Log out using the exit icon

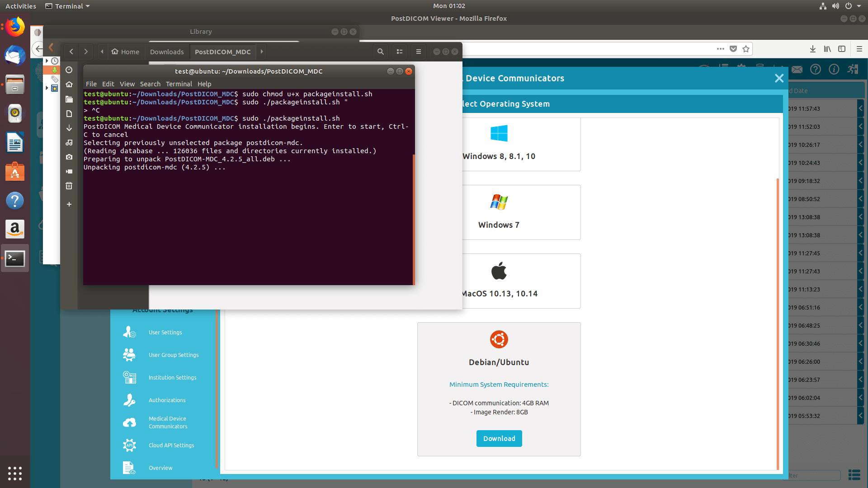[x=852, y=69]
